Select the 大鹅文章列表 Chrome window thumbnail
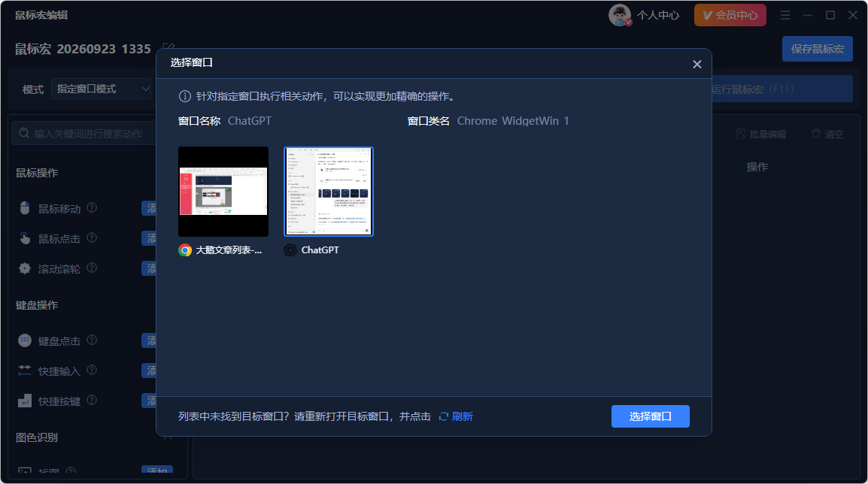The height and width of the screenshot is (484, 868). [223, 192]
